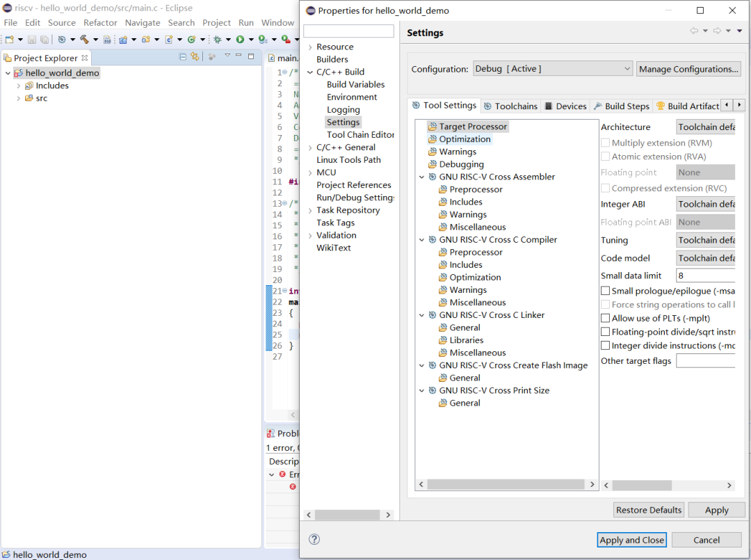Collapse GNU RISC-V Cross C Linker node
Screen dimensions: 751x560
tap(421, 315)
